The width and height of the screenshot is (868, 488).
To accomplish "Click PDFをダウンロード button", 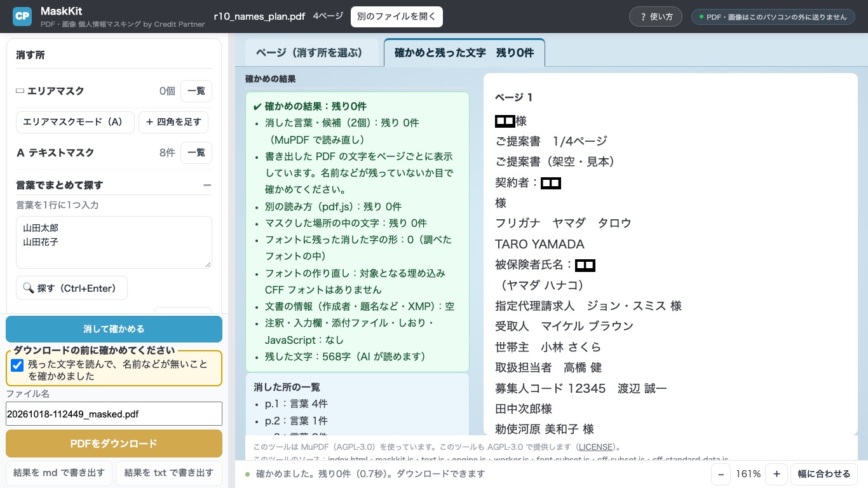I will pyautogui.click(x=114, y=444).
